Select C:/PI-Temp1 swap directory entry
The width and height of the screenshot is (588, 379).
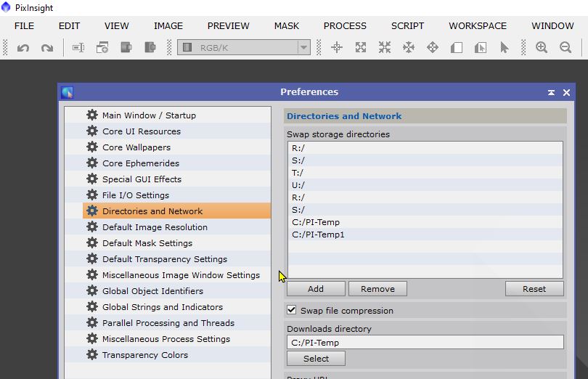tap(425, 235)
